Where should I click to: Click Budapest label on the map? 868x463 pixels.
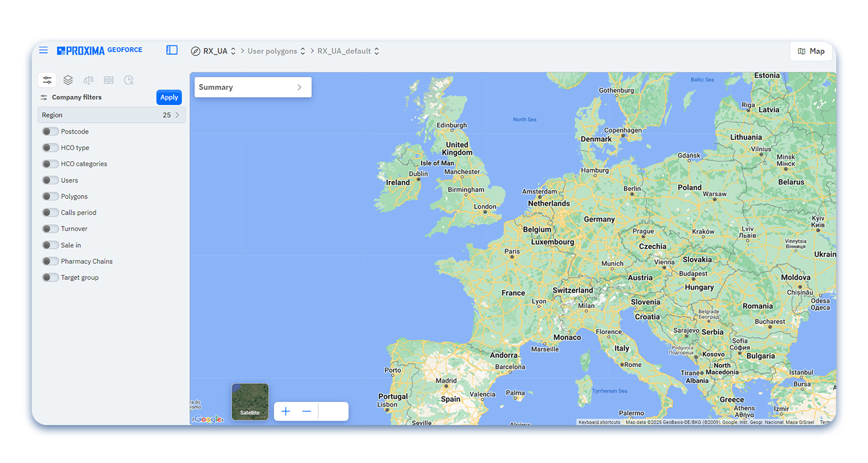tap(693, 274)
